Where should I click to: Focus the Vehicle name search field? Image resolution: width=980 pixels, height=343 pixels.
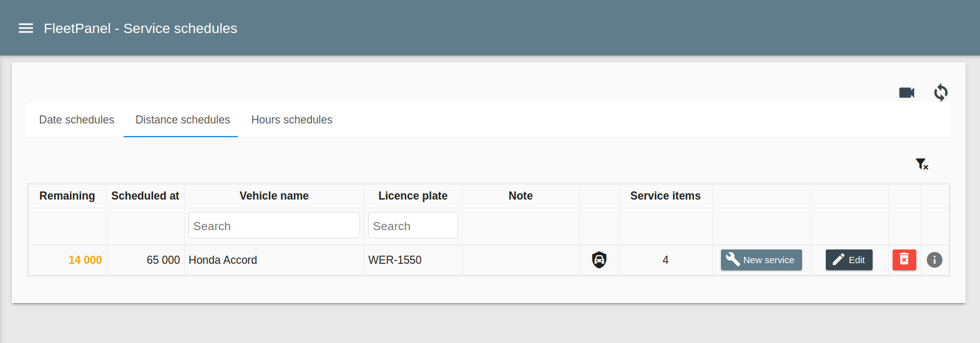point(274,226)
